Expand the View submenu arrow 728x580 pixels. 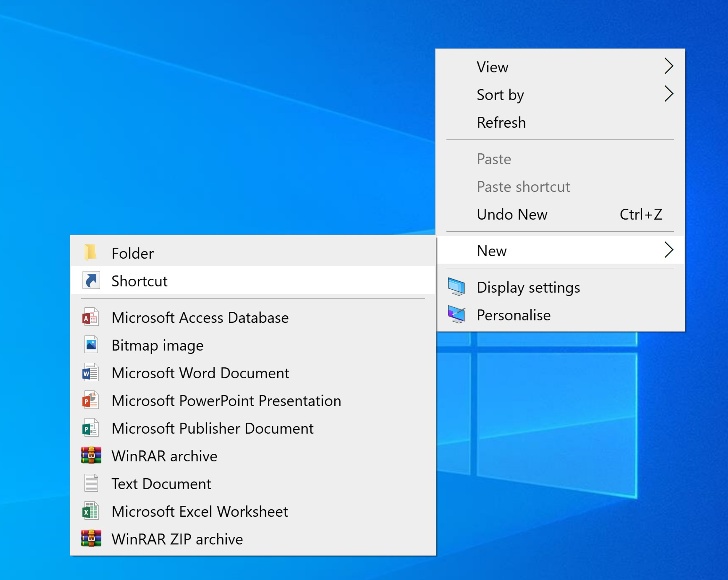point(669,66)
